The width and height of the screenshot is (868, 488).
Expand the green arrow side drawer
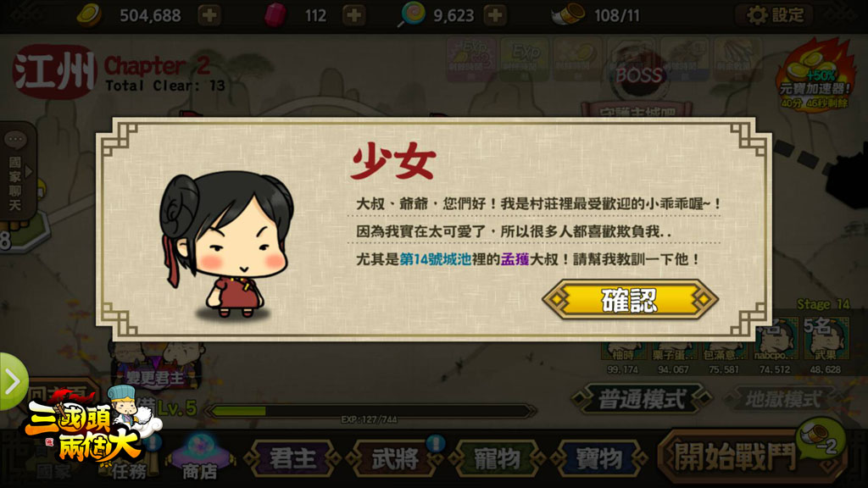12,381
